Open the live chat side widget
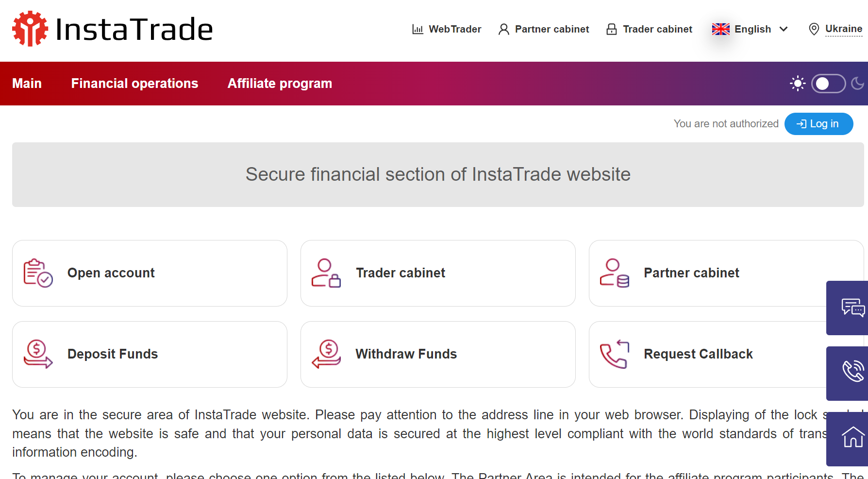 [x=852, y=308]
